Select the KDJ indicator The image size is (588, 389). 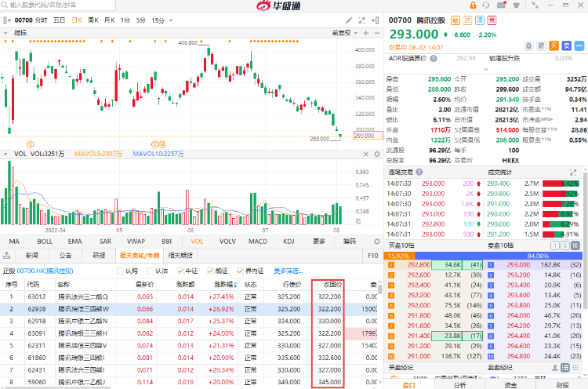tap(289, 242)
